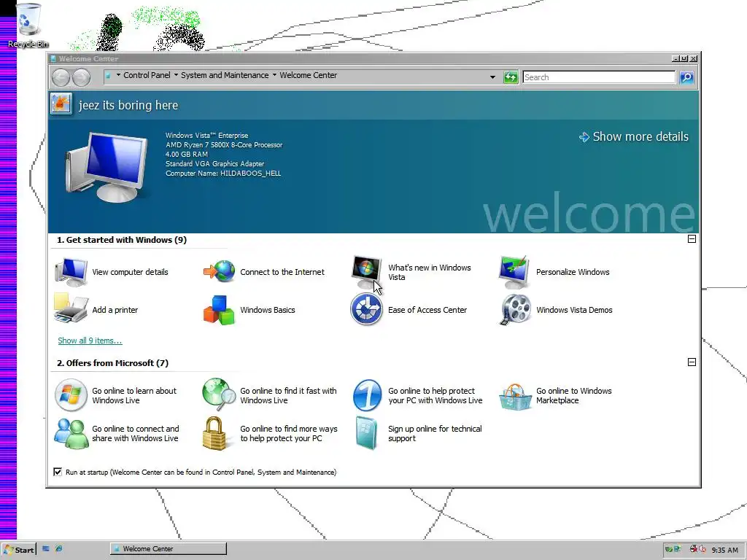This screenshot has width=747, height=560.
Task: Expand the dropdown arrow before System and Maintenance
Action: [x=176, y=75]
